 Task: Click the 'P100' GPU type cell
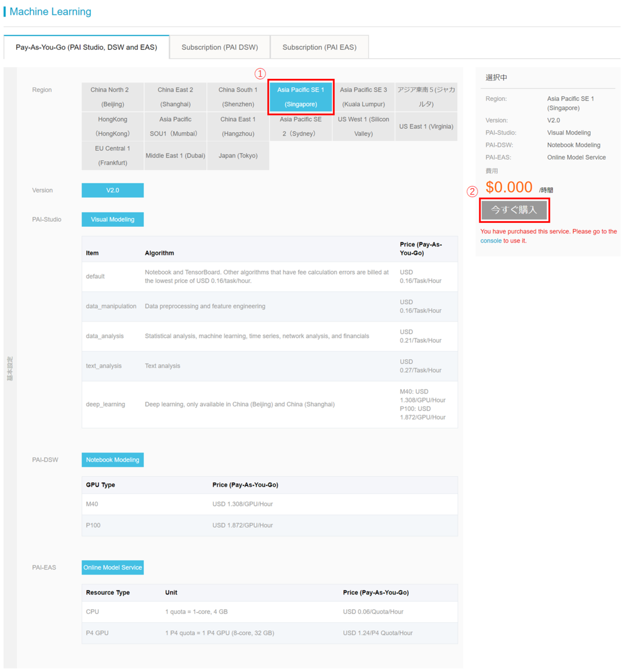93,525
